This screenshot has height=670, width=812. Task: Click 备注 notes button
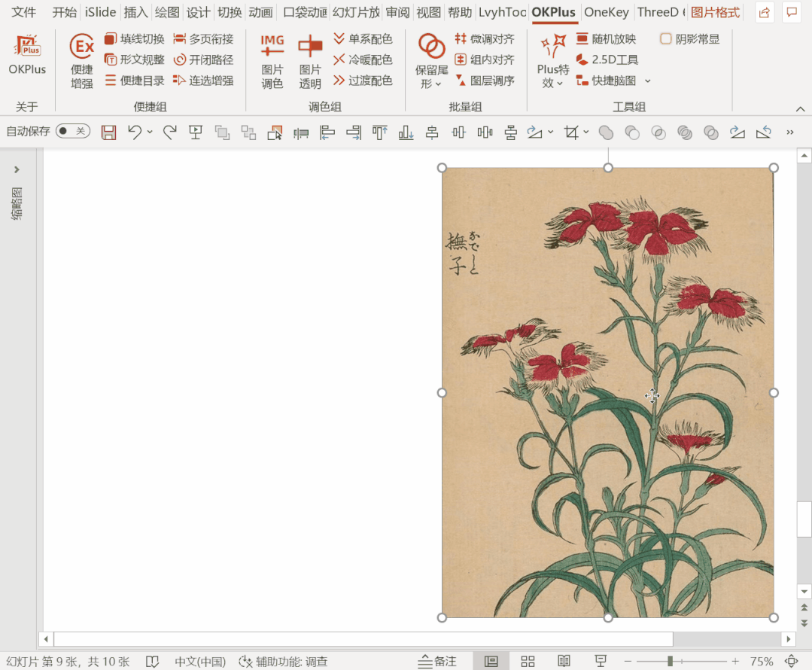(x=437, y=661)
